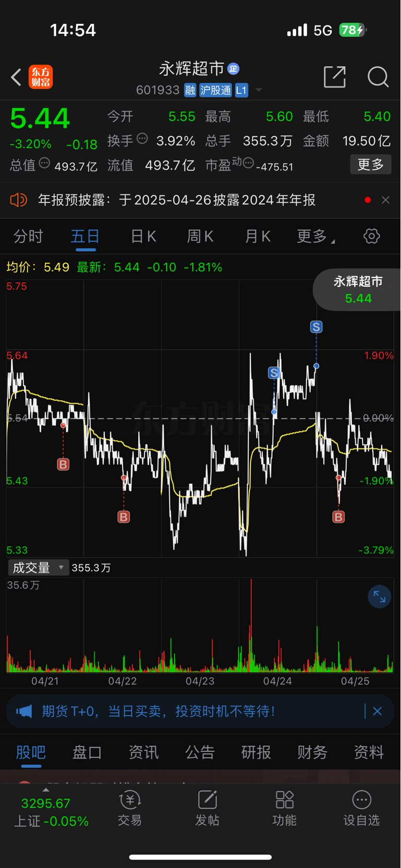The width and height of the screenshot is (401, 868).
Task: Open the 年报预披露 announcement text
Action: (177, 200)
